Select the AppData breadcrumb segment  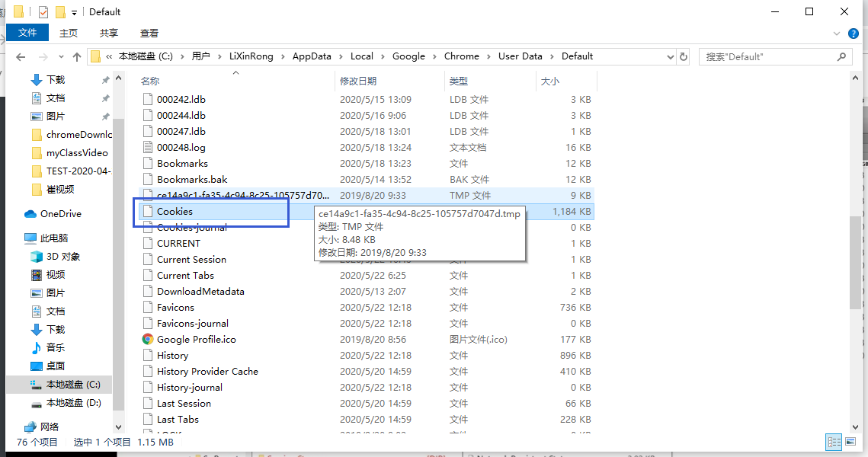click(312, 56)
